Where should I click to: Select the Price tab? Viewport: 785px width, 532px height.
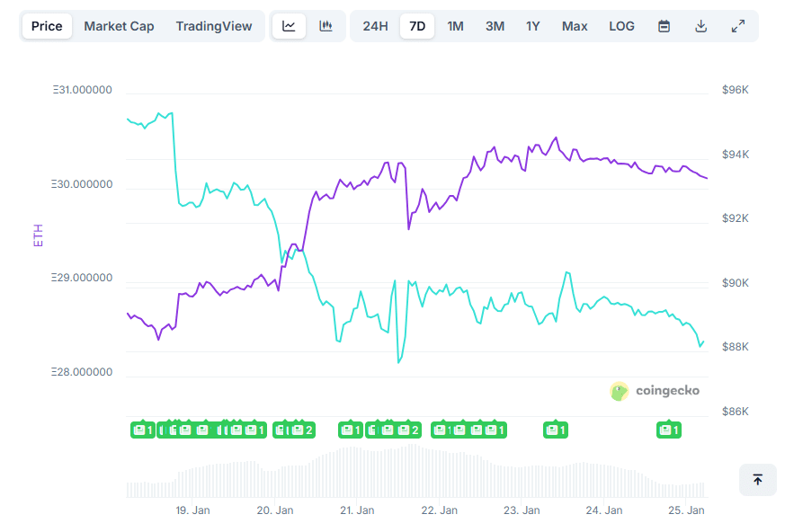click(x=47, y=26)
